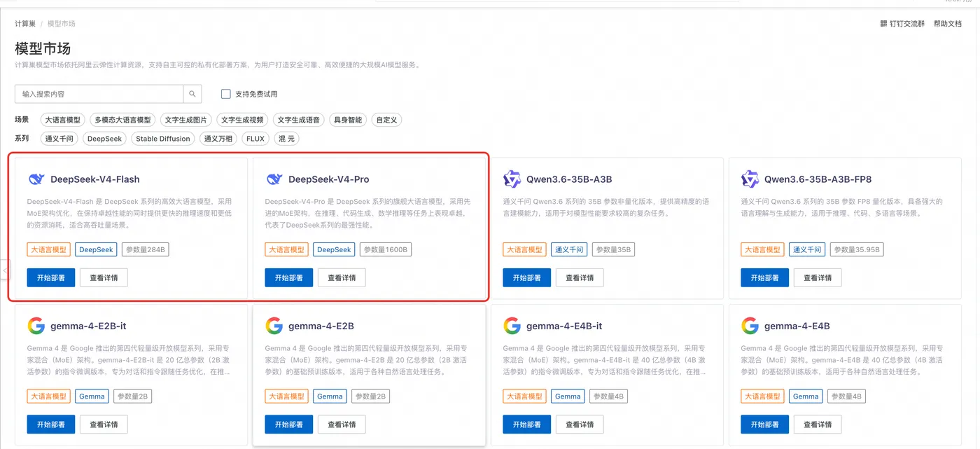Click the Qwen3.6-35B-A3B-FP8 logo icon
The width and height of the screenshot is (980, 449).
click(750, 179)
